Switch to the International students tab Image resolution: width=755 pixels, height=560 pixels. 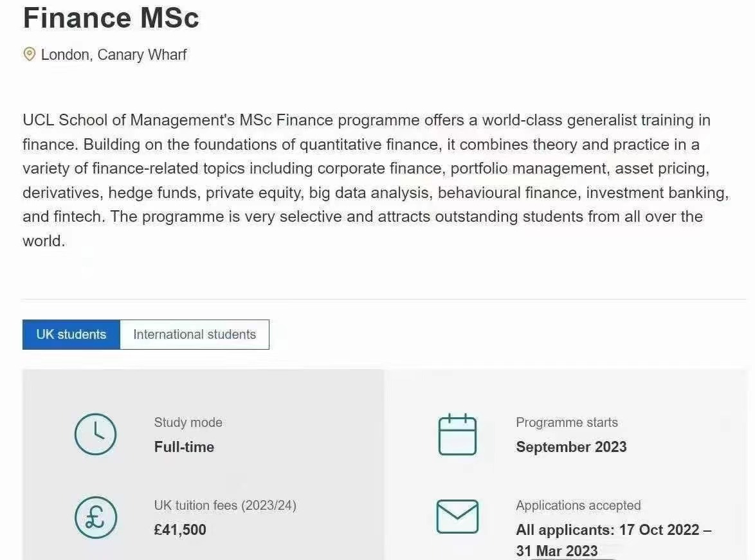[194, 334]
